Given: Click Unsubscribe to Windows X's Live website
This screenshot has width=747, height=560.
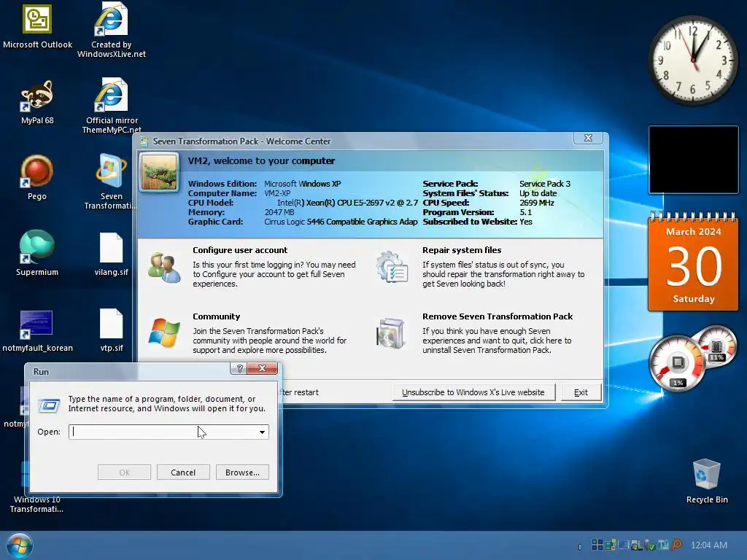Looking at the screenshot, I should pyautogui.click(x=473, y=392).
